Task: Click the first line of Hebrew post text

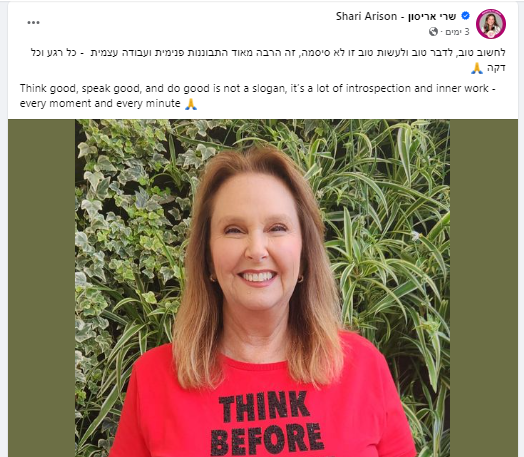Action: click(x=268, y=52)
